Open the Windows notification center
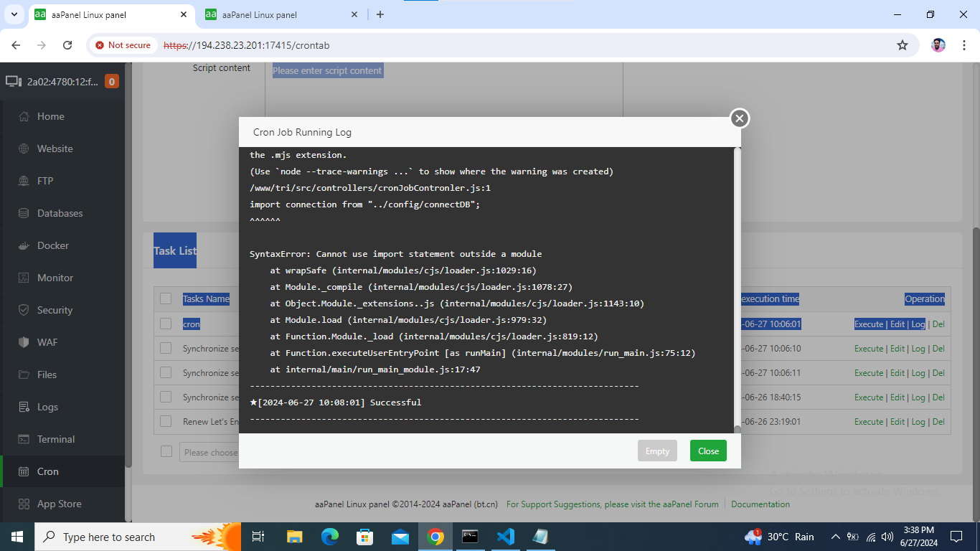 click(x=956, y=537)
